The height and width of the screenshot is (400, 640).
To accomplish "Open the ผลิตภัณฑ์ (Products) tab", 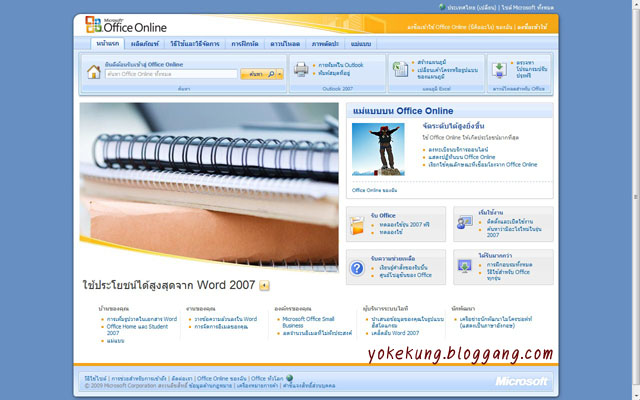I will [x=144, y=44].
